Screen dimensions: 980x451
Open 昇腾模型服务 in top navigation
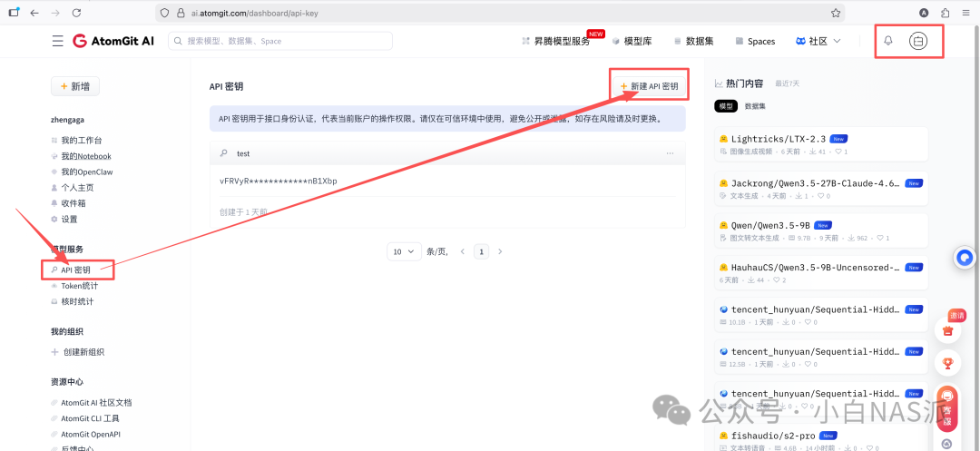[555, 41]
